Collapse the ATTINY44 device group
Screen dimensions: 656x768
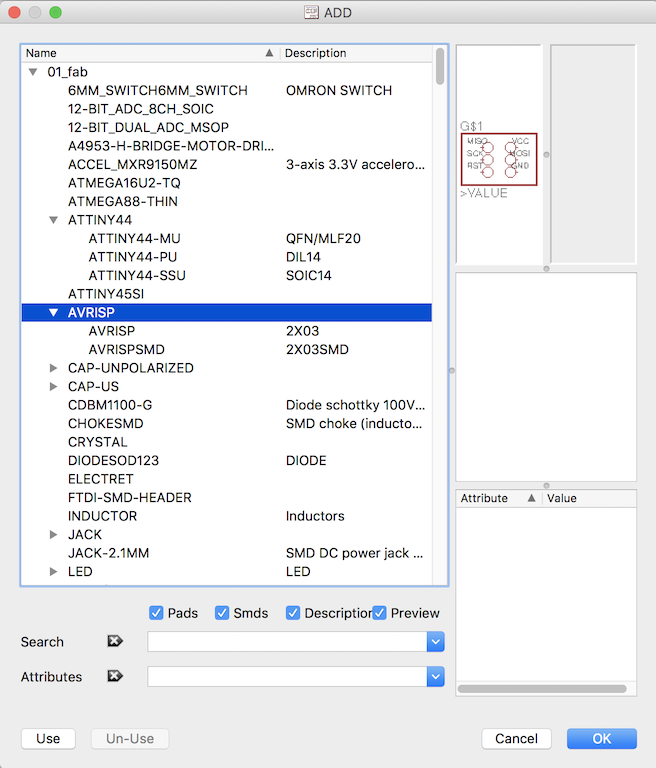53,220
